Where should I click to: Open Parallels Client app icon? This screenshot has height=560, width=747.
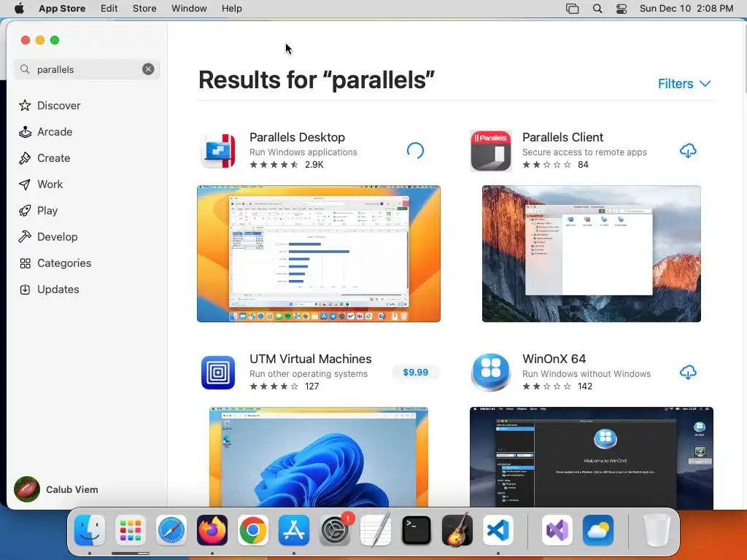491,151
